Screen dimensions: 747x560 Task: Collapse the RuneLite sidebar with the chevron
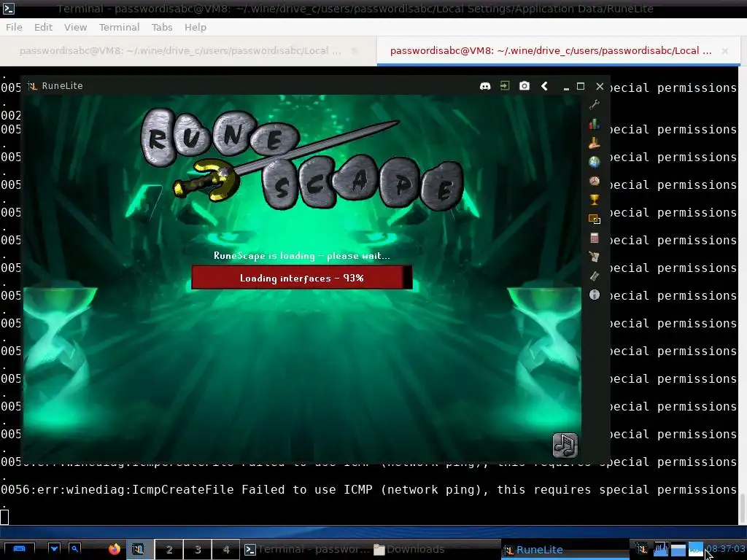coord(544,86)
